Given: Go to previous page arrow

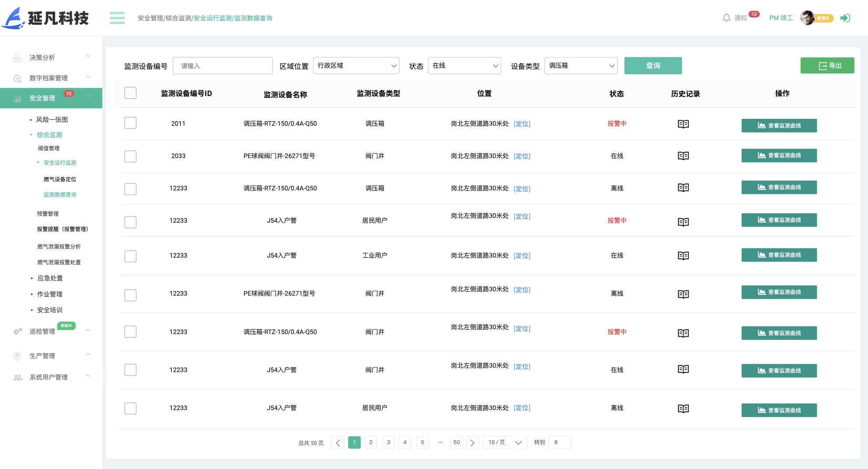Looking at the screenshot, I should coord(337,443).
